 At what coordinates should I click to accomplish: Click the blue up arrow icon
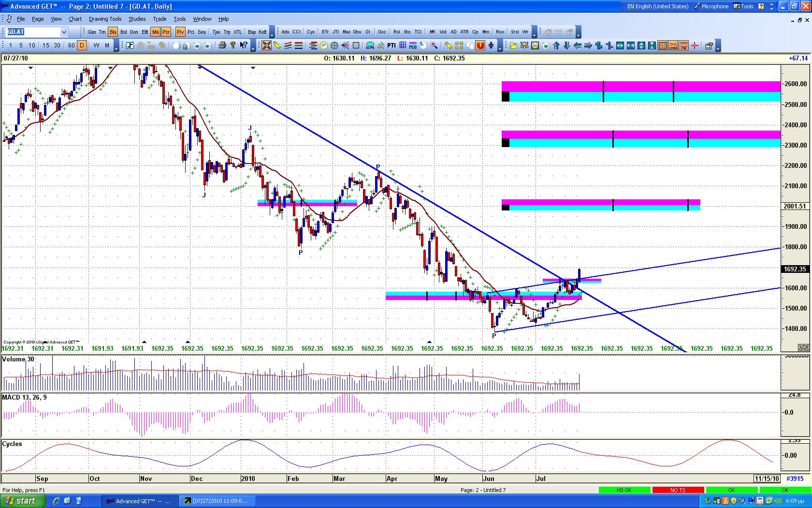tap(556, 45)
